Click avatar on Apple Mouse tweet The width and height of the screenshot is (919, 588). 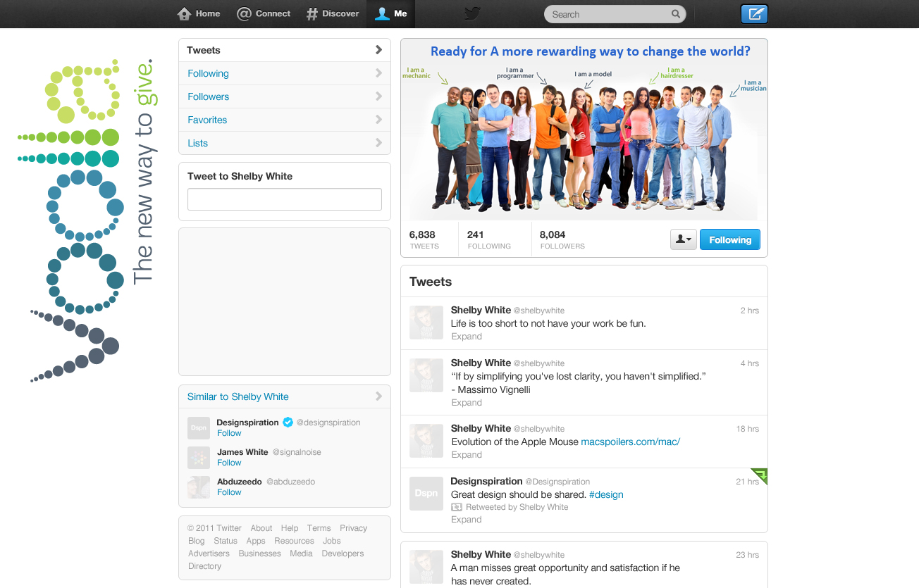(x=426, y=441)
